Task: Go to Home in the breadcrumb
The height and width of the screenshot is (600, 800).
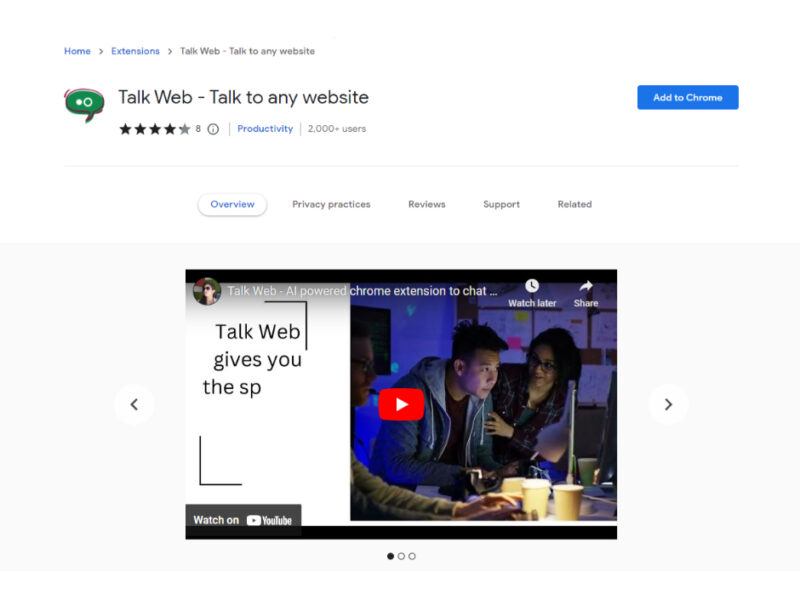Action: (77, 51)
